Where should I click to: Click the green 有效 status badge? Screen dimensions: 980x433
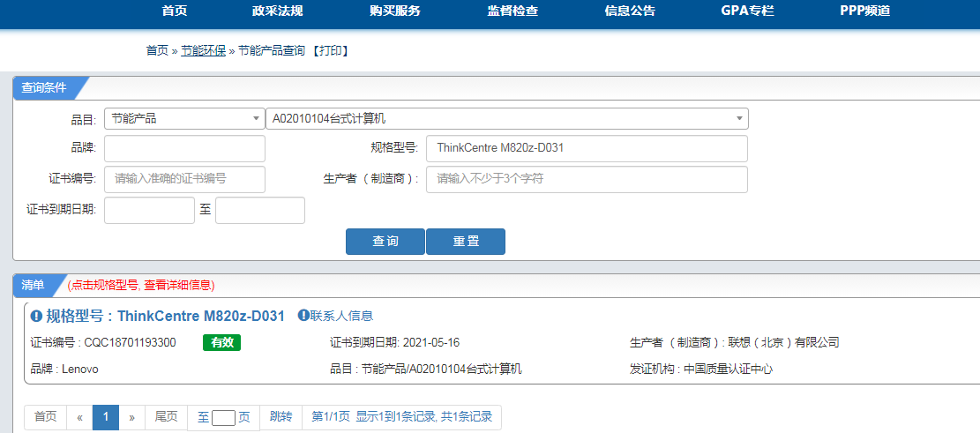[x=222, y=342]
